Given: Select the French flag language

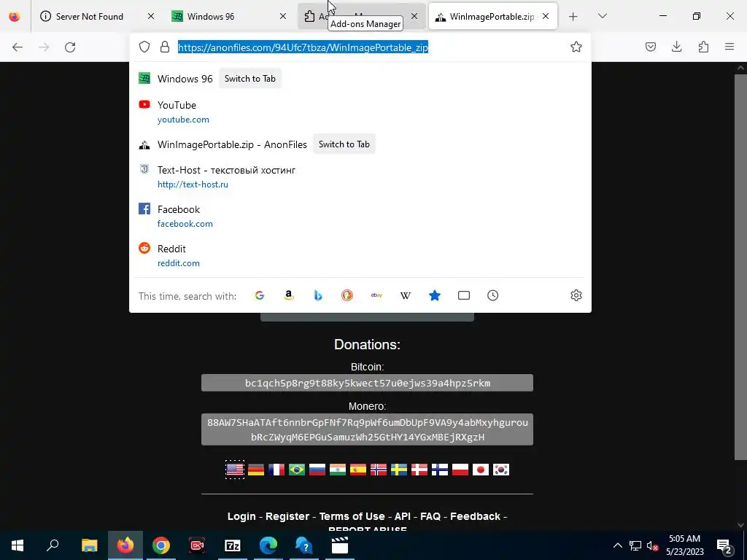Looking at the screenshot, I should 276,470.
